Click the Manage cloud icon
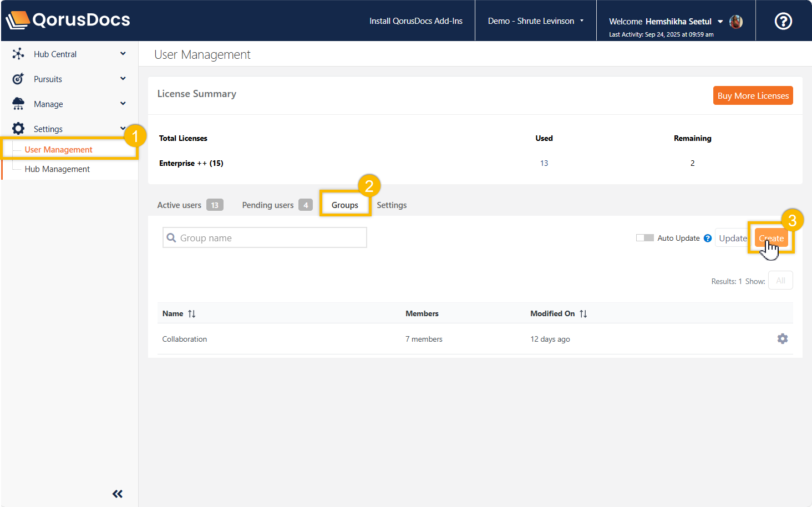 (x=18, y=104)
